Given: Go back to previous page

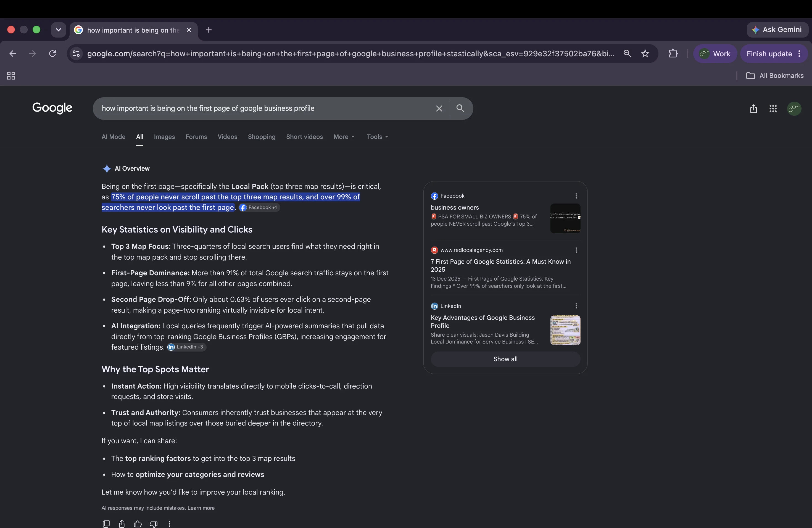Looking at the screenshot, I should 13,54.
